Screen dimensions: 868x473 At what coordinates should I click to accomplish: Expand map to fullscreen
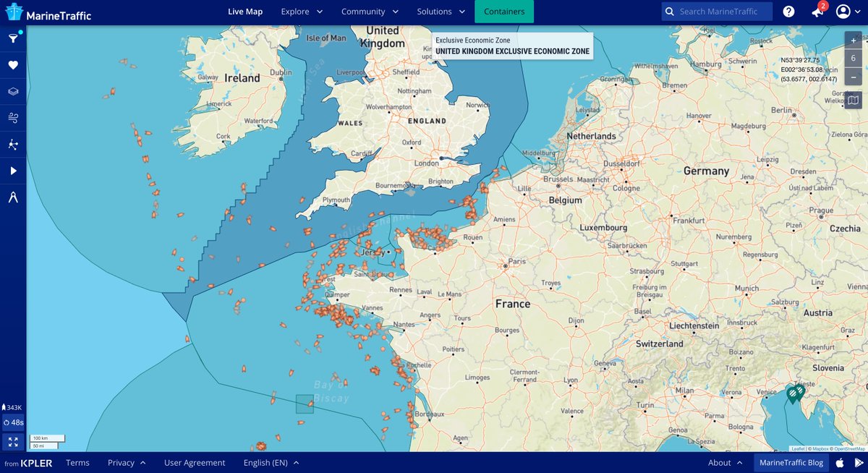coord(13,441)
